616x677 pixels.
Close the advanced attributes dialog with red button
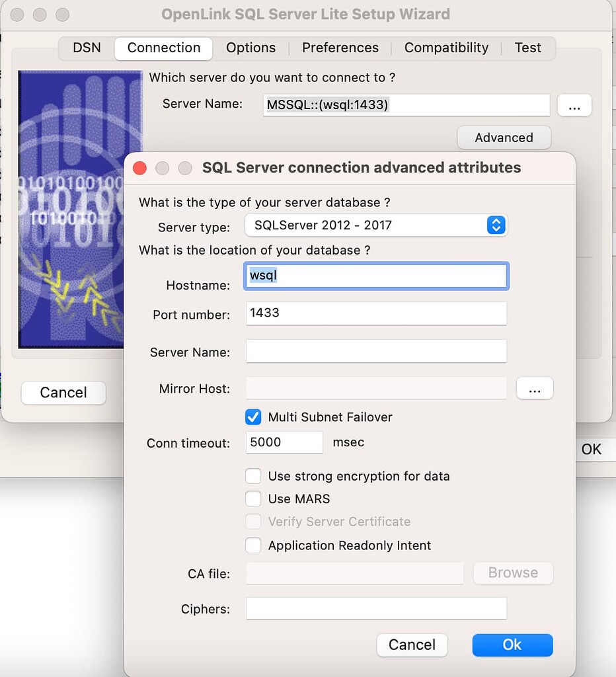click(140, 168)
